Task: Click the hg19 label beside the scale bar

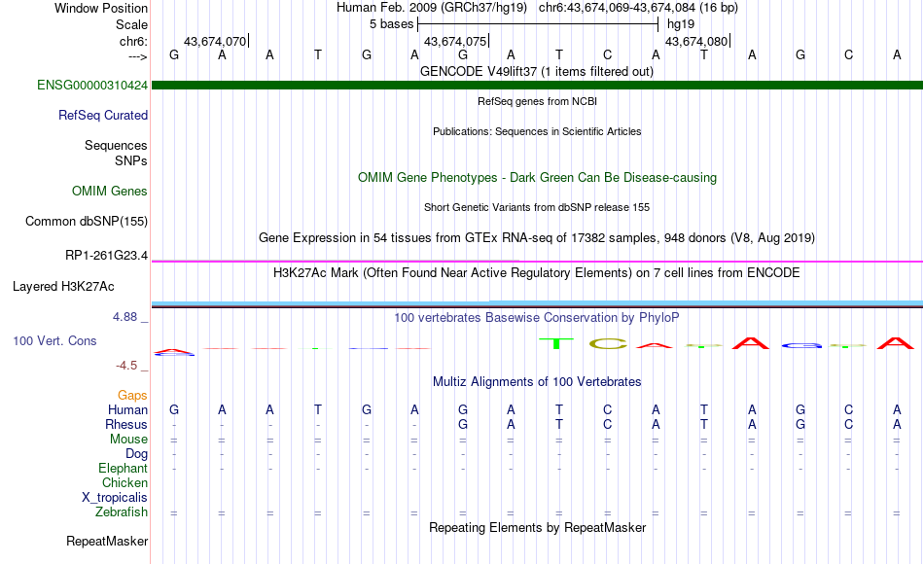Action: click(681, 24)
